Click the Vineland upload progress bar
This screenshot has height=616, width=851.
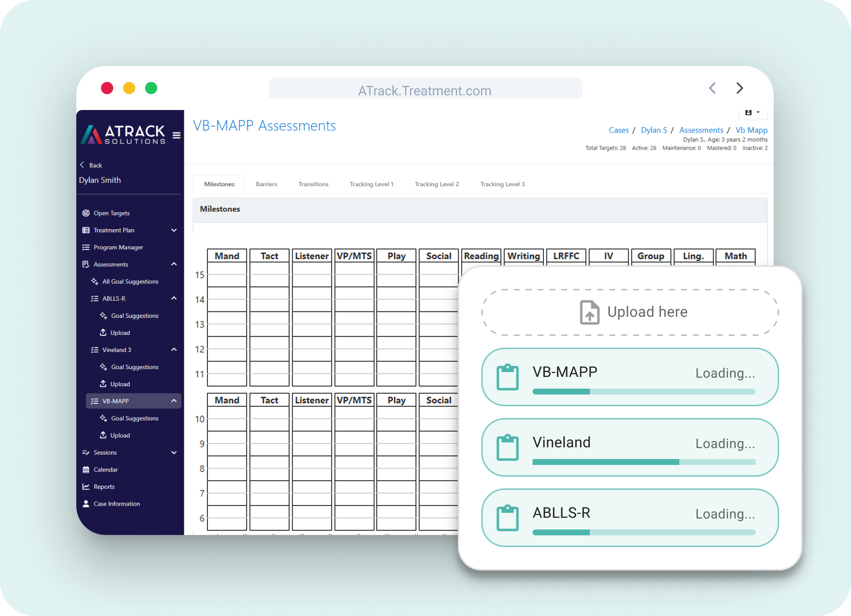643,462
